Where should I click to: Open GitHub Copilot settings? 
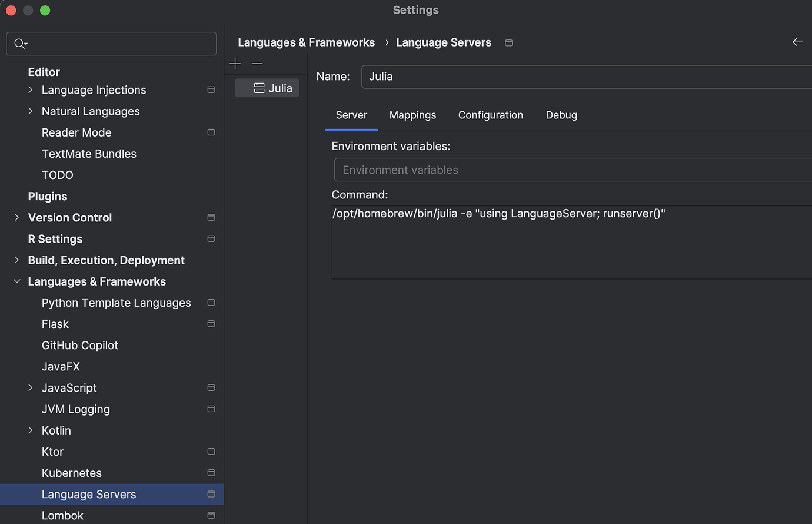[79, 345]
